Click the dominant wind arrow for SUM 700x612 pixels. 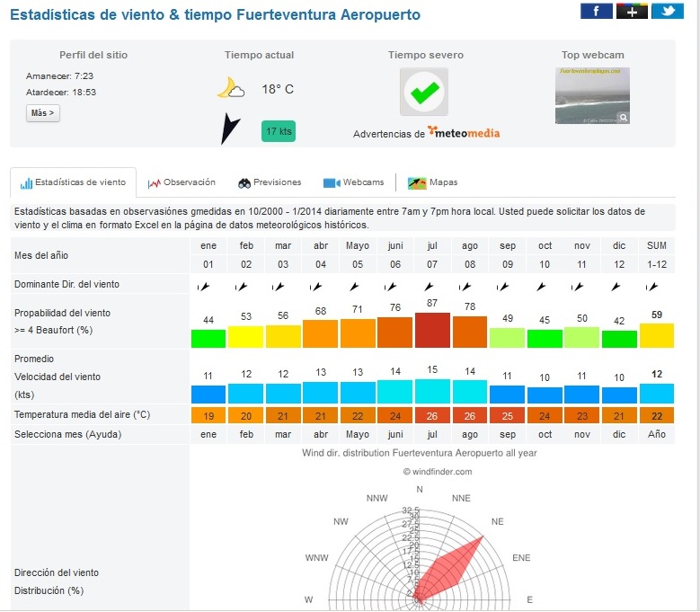coord(651,287)
